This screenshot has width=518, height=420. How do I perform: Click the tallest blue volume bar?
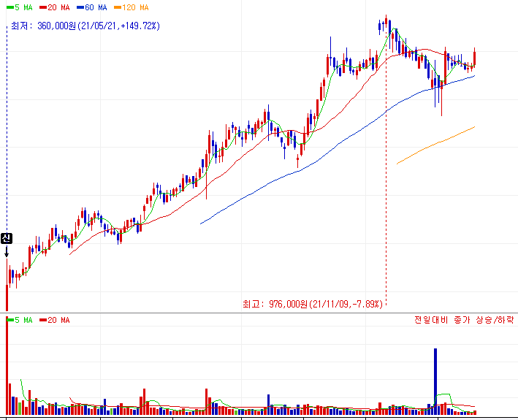coord(435,381)
